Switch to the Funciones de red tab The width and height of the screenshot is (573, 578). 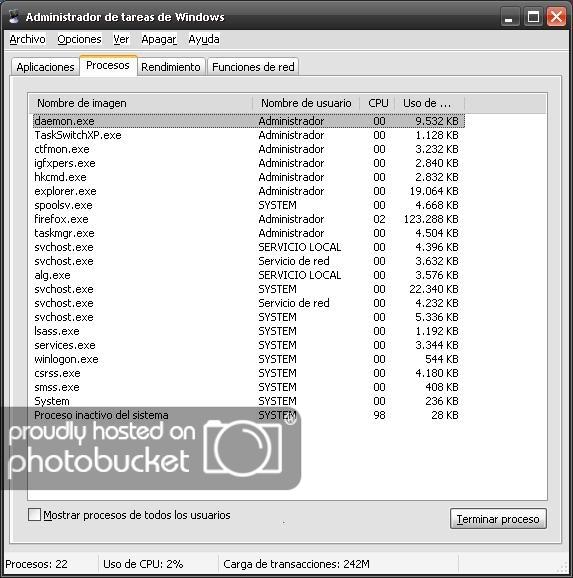[x=253, y=67]
